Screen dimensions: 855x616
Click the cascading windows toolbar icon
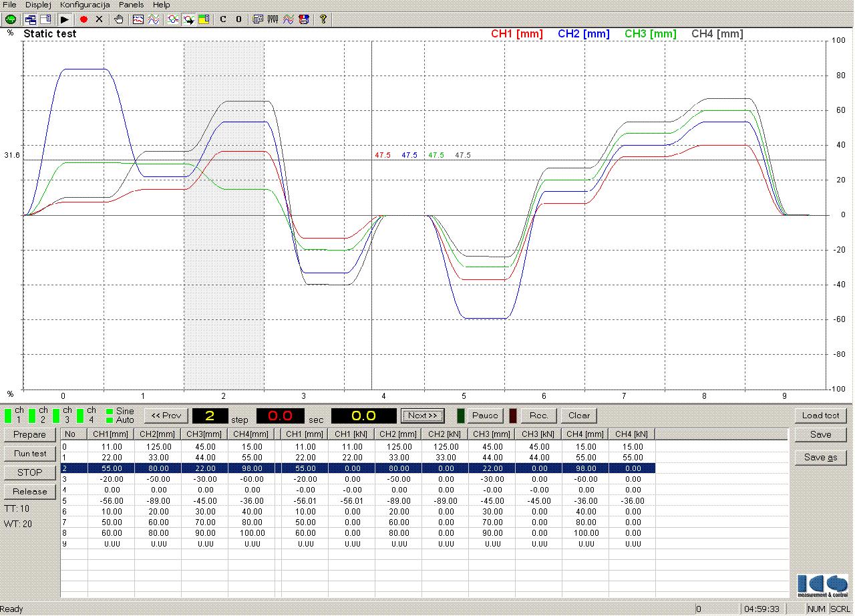(x=31, y=19)
